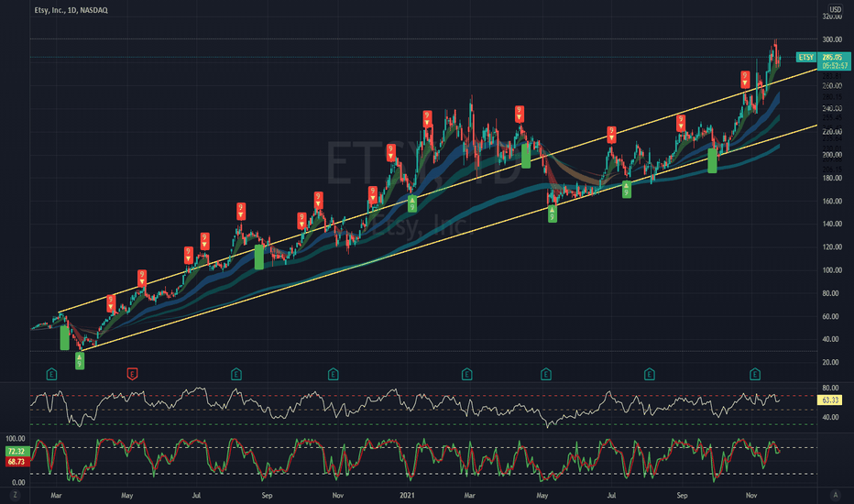Click the 0.00 label on the stochastic scale
The height and width of the screenshot is (504, 854).
tap(18, 482)
